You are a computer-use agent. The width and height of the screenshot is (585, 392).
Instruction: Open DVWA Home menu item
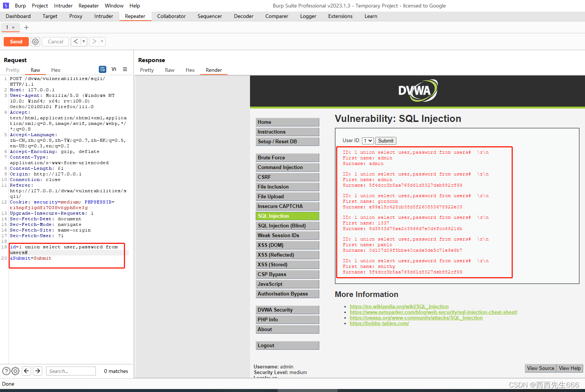[287, 122]
